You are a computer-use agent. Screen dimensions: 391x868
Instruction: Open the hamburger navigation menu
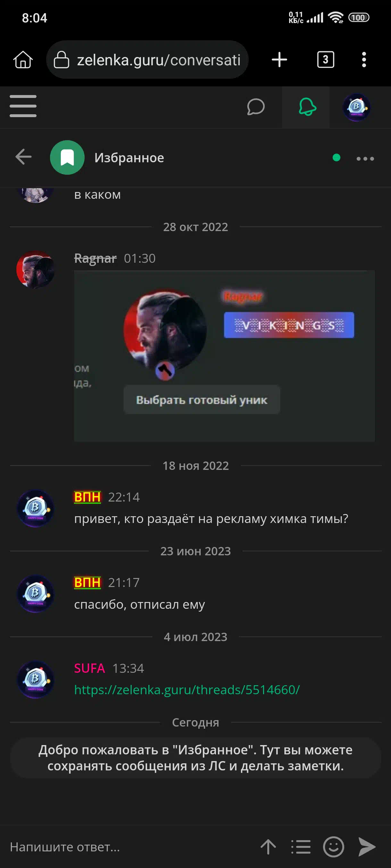point(23,106)
